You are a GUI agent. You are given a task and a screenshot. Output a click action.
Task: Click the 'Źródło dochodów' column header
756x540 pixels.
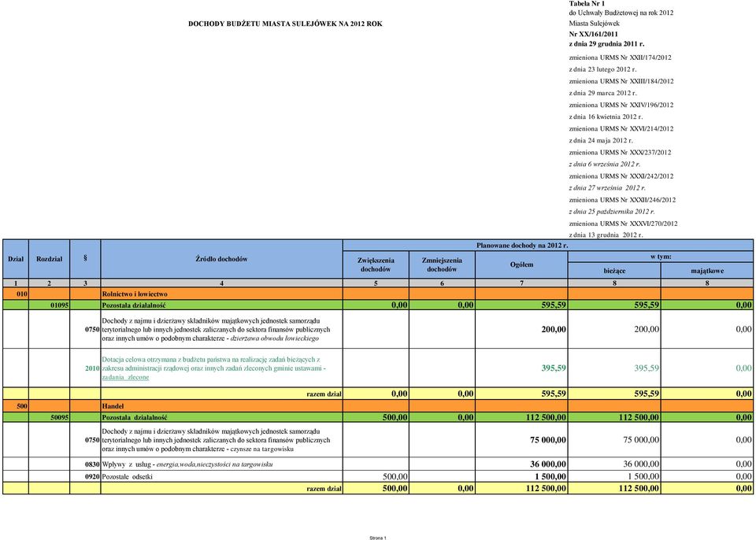222,259
